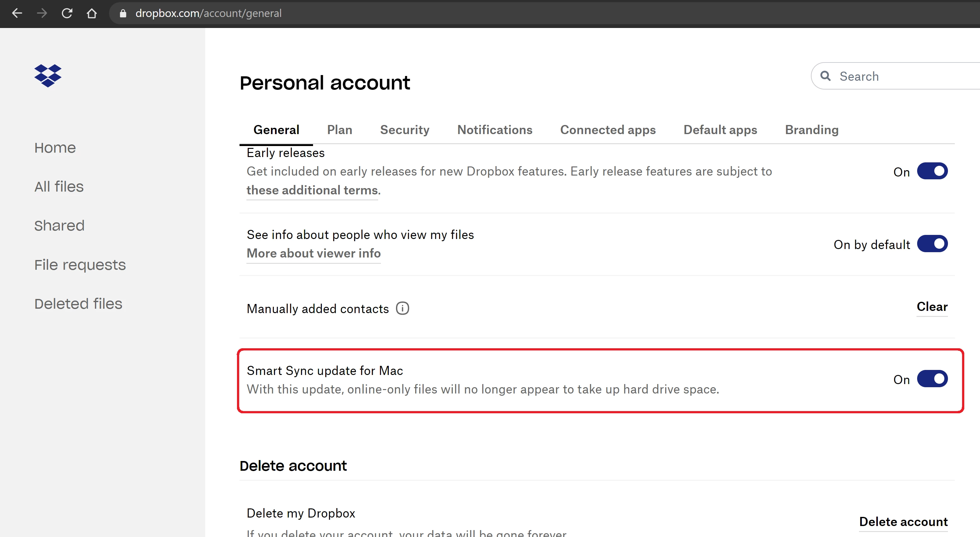Click the magnifier icon in Search

[x=825, y=76]
